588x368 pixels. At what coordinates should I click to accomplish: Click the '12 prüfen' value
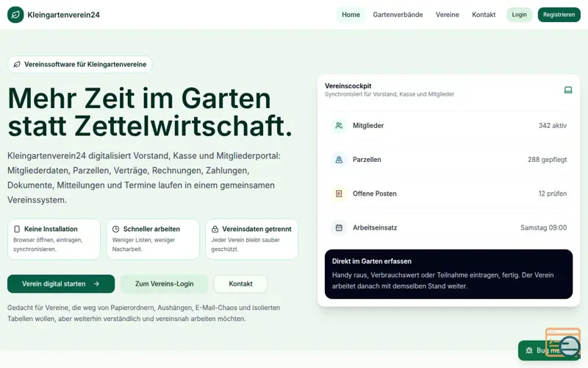point(553,194)
